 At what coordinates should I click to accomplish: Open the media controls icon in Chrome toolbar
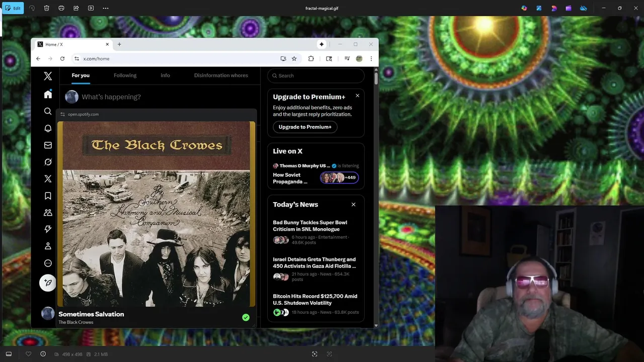tap(347, 59)
